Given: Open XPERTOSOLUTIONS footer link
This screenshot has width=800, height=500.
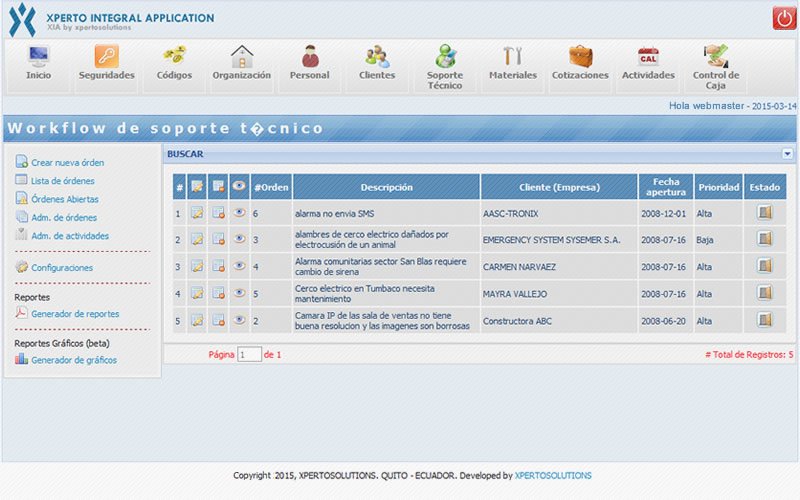Looking at the screenshot, I should [x=552, y=476].
